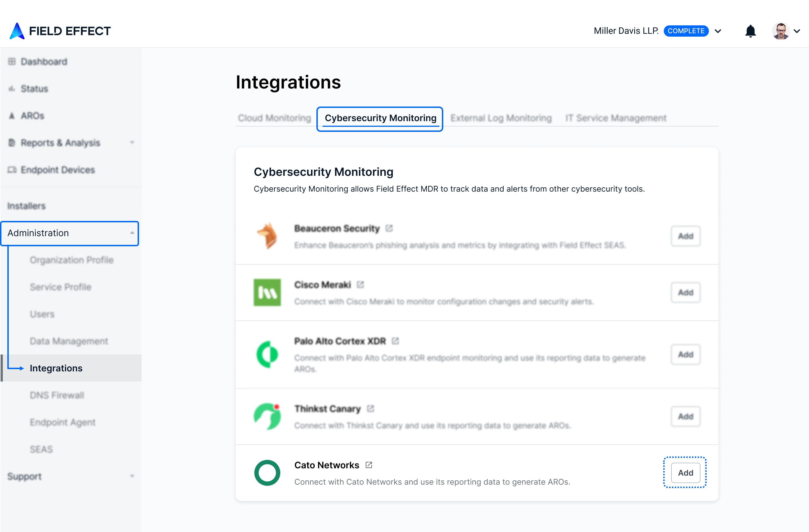
Task: Click the Support label in sidebar
Action: 25,476
